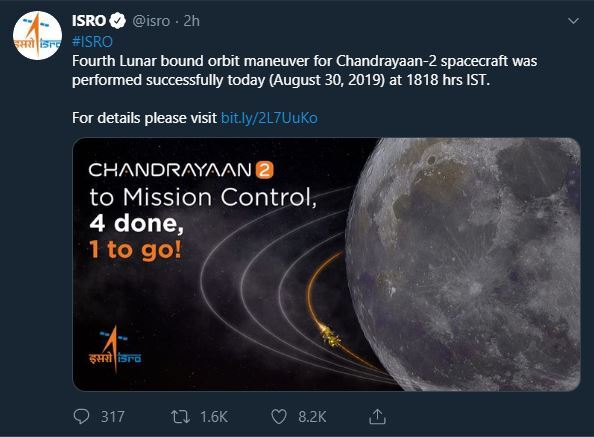Open the @isro handle

click(151, 21)
